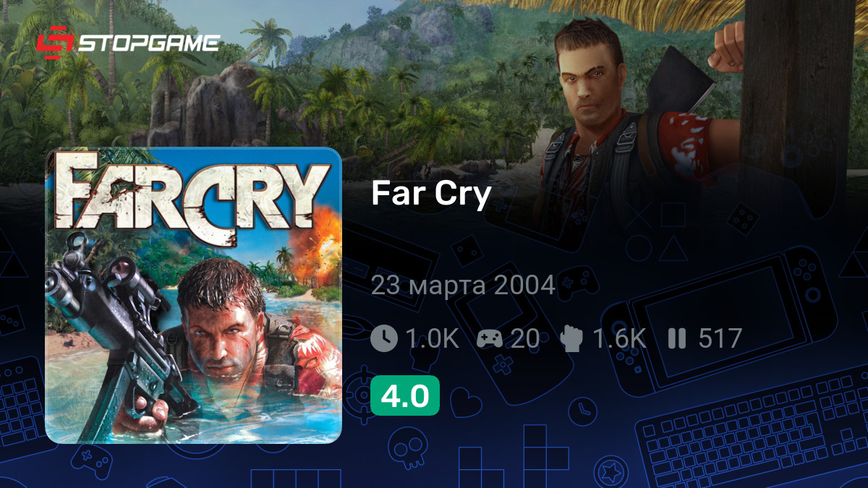The width and height of the screenshot is (868, 488).
Task: Click the green 4.0 rating badge
Action: click(x=405, y=395)
